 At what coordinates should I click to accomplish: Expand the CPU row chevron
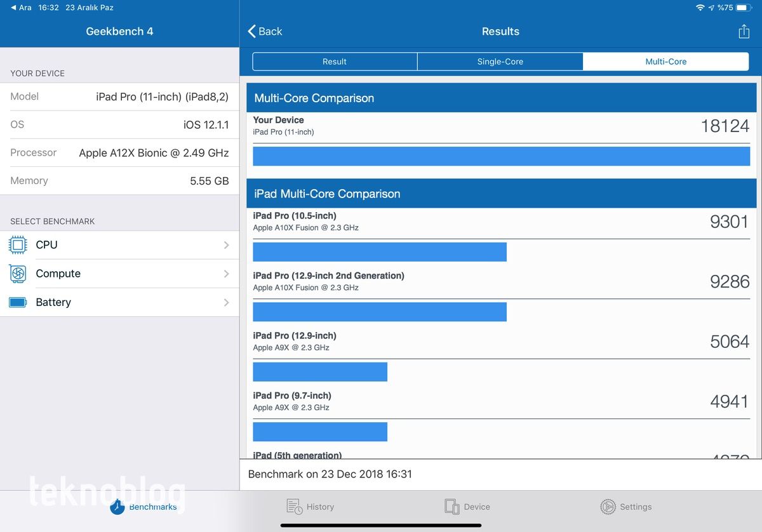[226, 245]
